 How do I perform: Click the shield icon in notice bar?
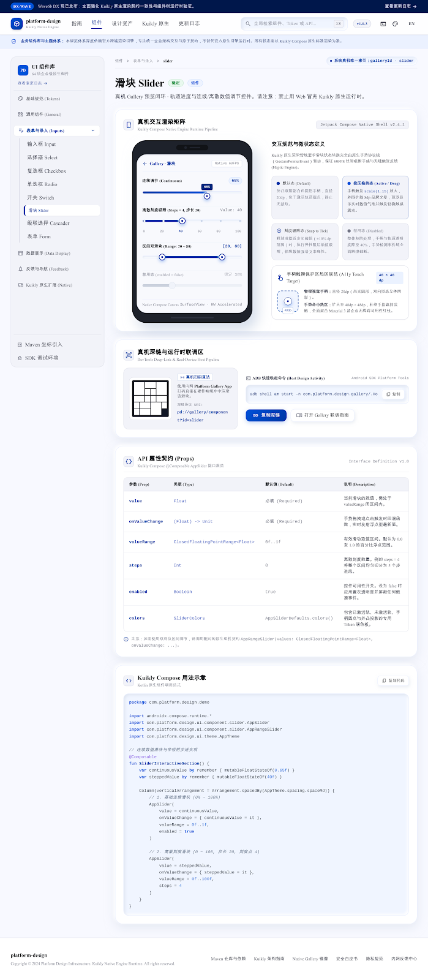pos(14,41)
